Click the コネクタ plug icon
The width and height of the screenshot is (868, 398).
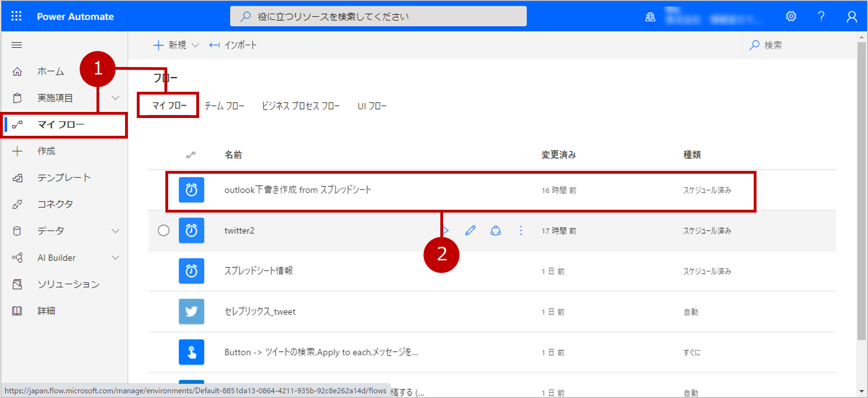pyautogui.click(x=17, y=204)
